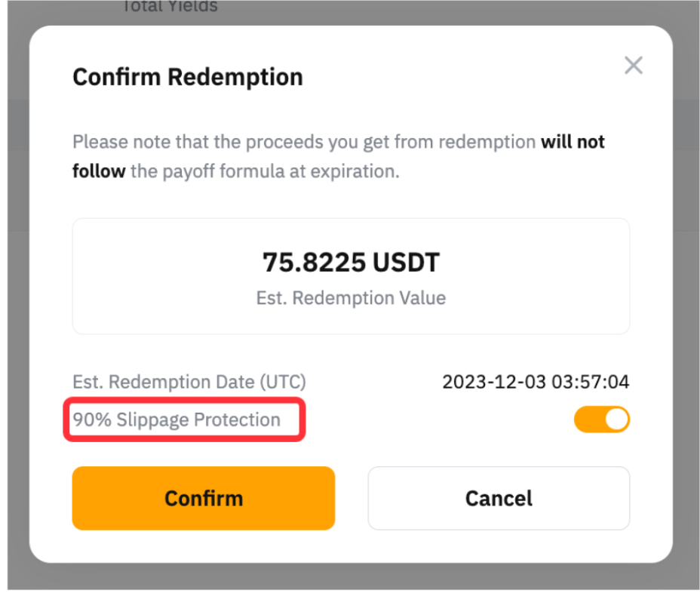Click the Est. Redemption Value caption
This screenshot has height=593, width=700.
[x=351, y=298]
